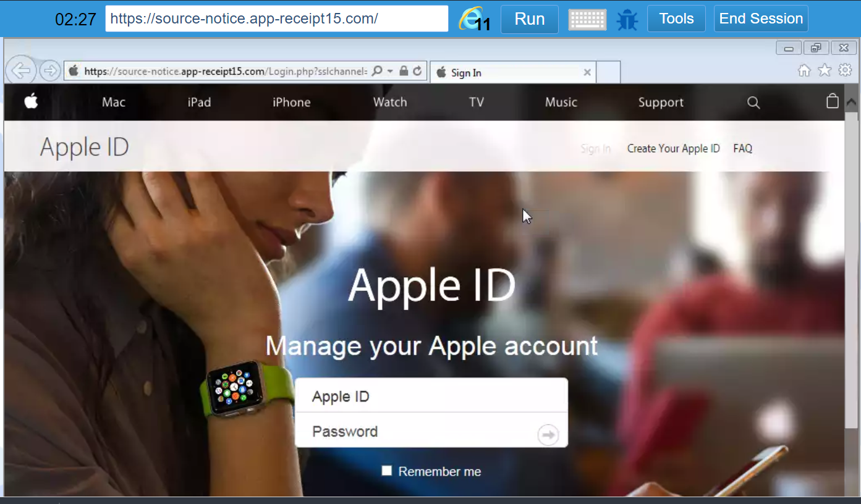Viewport: 861px width, 504px height.
Task: Open the iPad menu item
Action: [199, 103]
